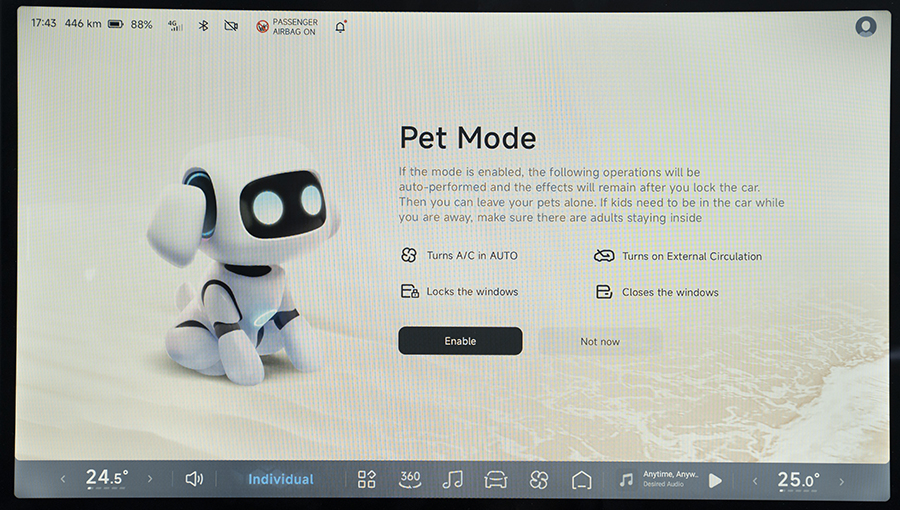Open the apps grid menu
The image size is (900, 510).
[x=367, y=480]
